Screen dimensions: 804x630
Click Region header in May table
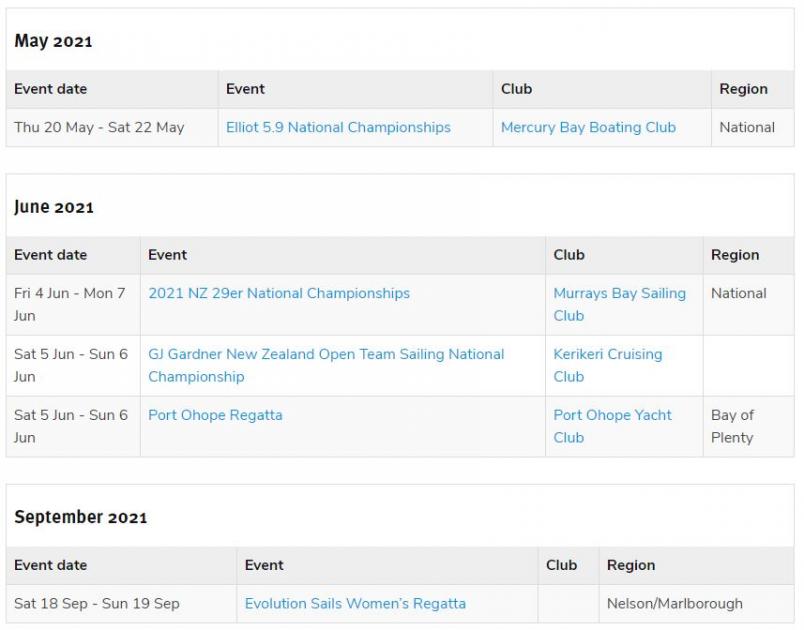(743, 89)
